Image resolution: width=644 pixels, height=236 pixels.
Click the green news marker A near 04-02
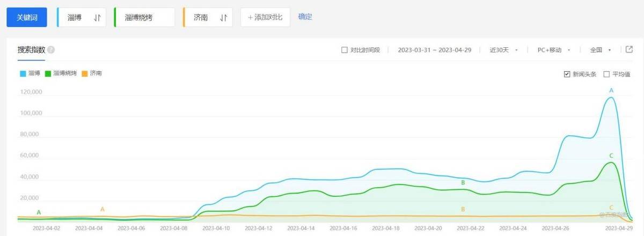(x=39, y=212)
